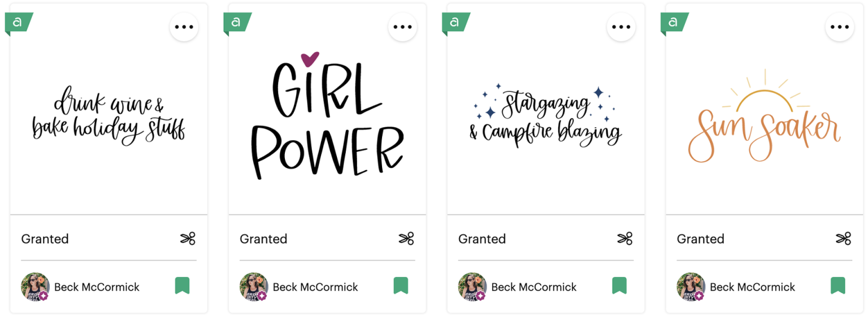
Task: Open the three-dot menu on Sun Soaker card
Action: tap(840, 27)
